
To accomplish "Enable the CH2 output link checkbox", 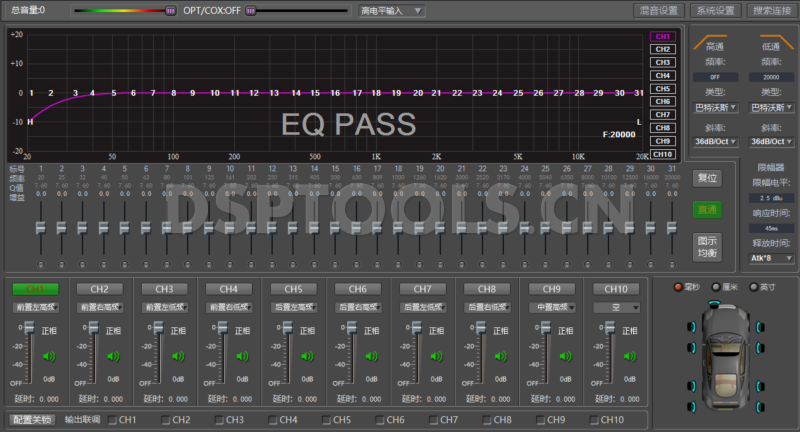I will (x=166, y=420).
